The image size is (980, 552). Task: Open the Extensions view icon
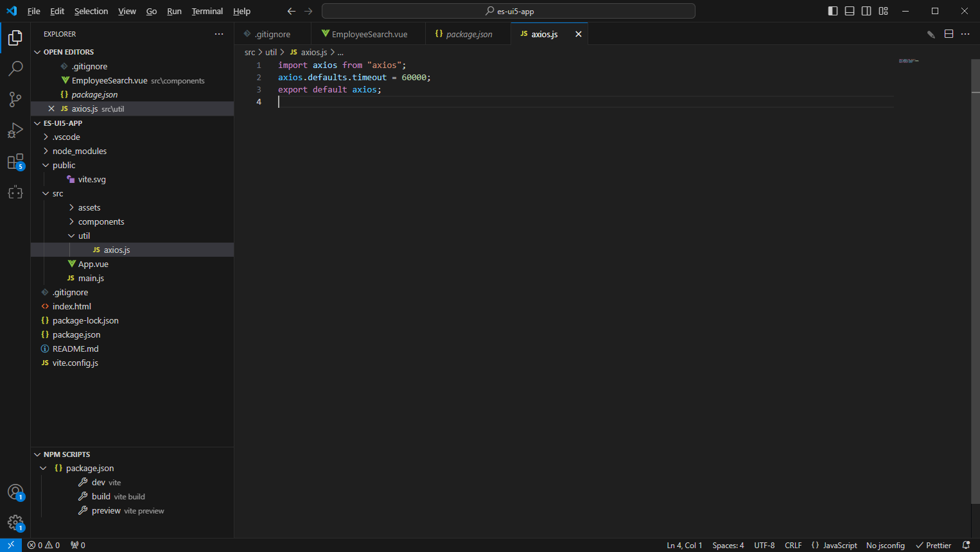pyautogui.click(x=15, y=162)
